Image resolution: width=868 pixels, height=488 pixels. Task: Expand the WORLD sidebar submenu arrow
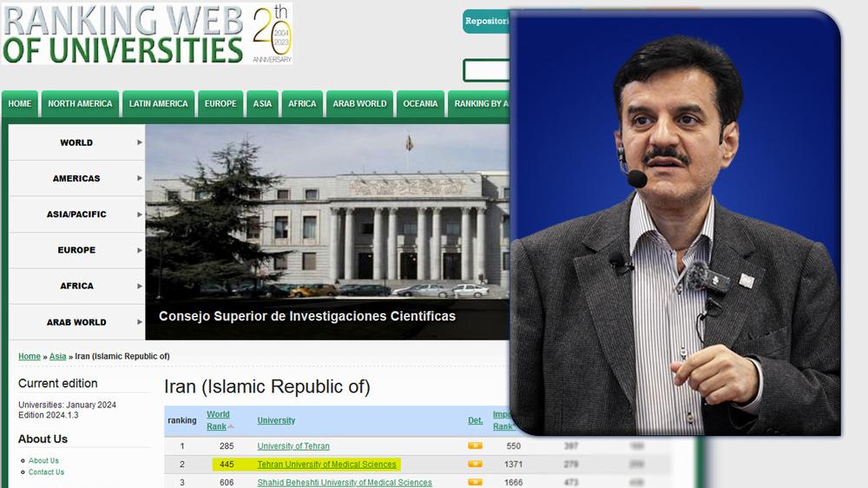click(x=140, y=142)
